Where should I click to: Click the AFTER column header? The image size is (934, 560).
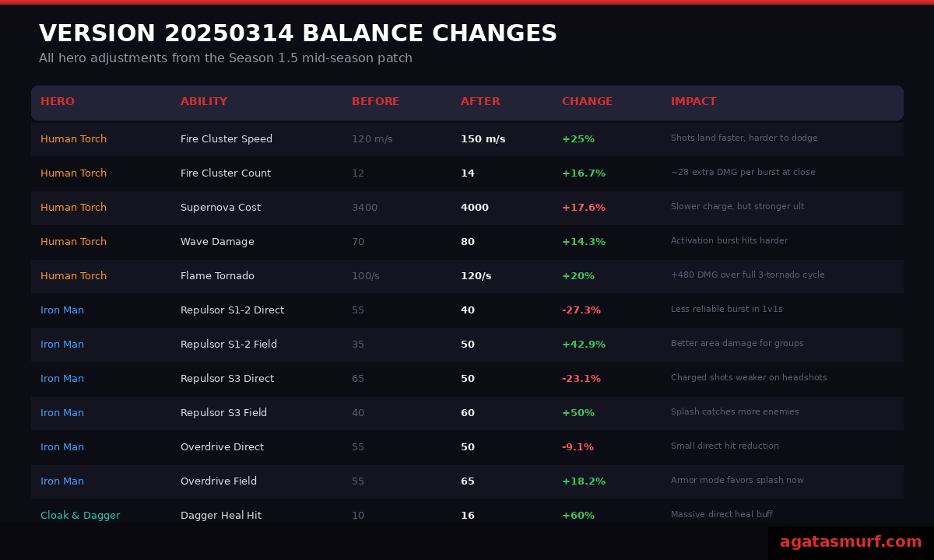(x=480, y=102)
